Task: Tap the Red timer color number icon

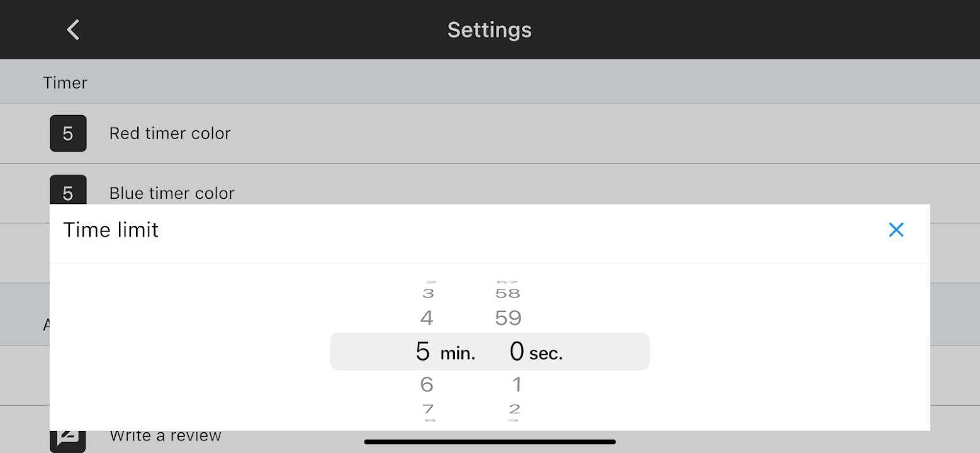Action: tap(68, 133)
